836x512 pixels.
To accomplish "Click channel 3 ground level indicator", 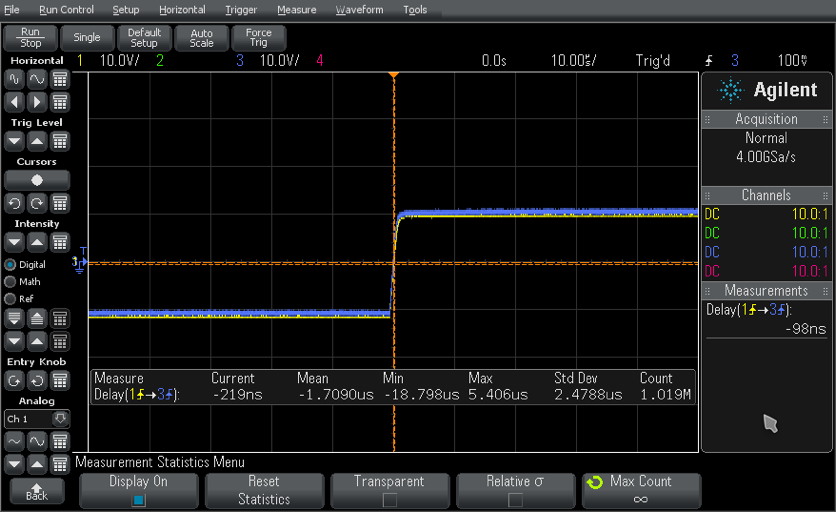I will [79, 263].
